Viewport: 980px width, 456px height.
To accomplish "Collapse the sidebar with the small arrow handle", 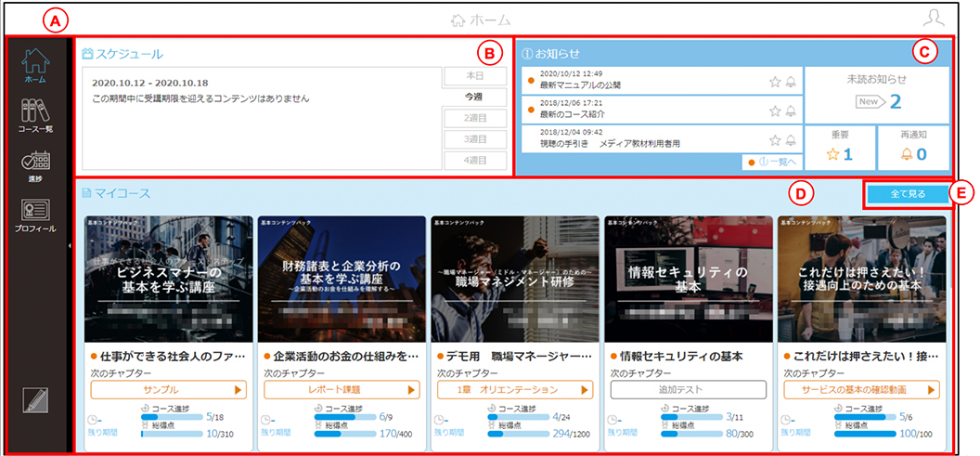I will 70,246.
